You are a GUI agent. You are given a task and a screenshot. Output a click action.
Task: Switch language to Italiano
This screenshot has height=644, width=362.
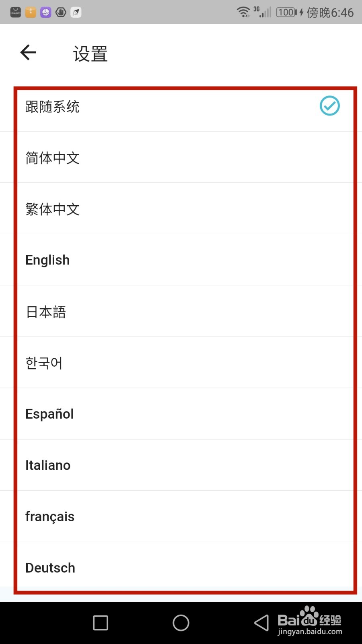pyautogui.click(x=181, y=465)
